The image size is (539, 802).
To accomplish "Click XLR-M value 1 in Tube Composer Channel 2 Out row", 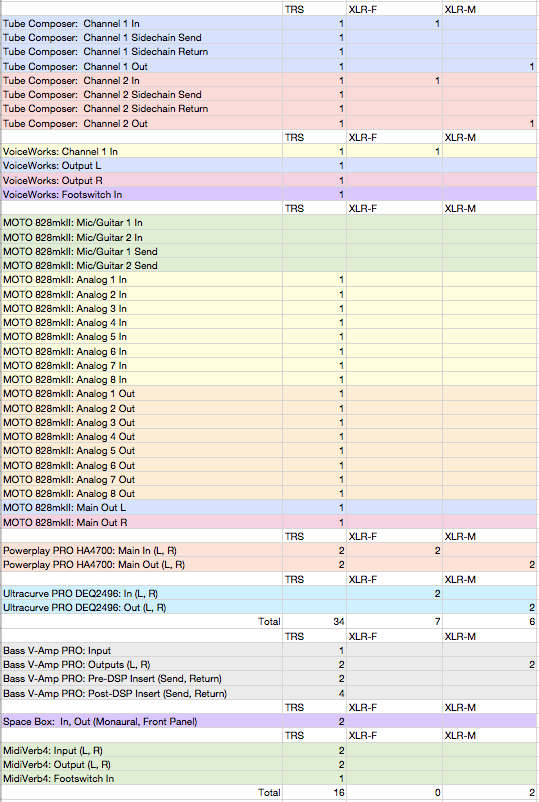I will pos(532,123).
